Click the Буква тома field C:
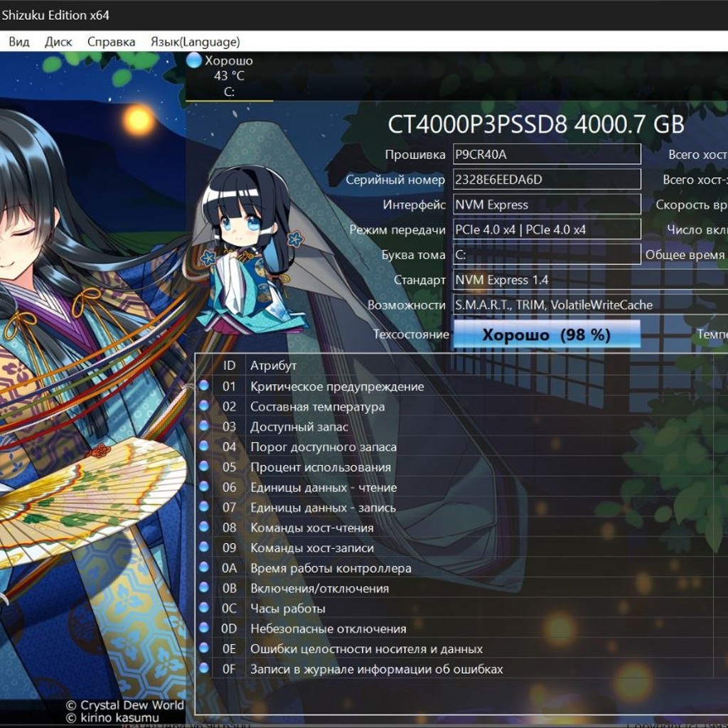This screenshot has width=728, height=728. click(x=547, y=255)
